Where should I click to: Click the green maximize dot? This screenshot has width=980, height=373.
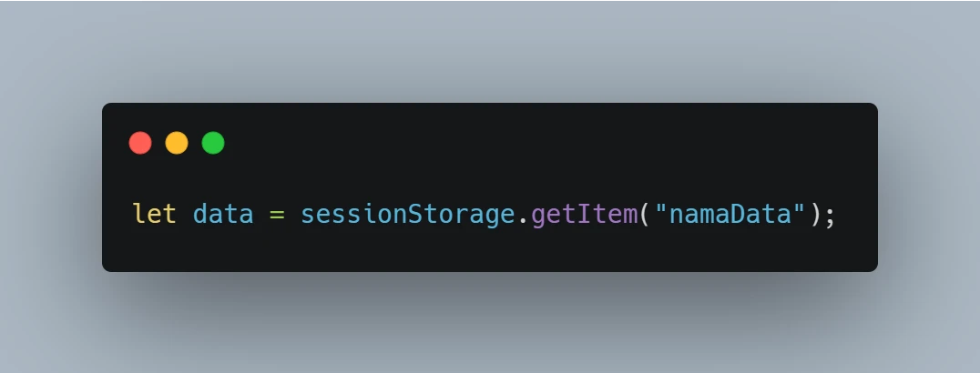click(213, 143)
